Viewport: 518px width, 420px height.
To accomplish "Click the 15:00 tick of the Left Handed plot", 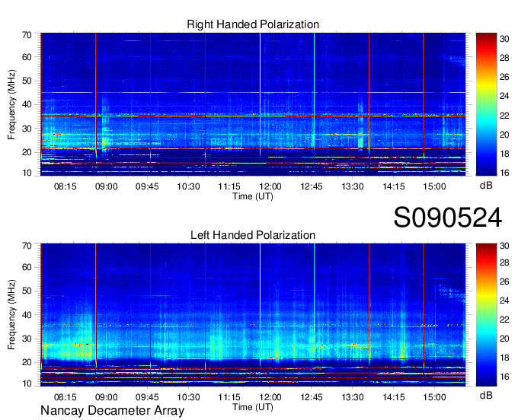I will coord(434,397).
